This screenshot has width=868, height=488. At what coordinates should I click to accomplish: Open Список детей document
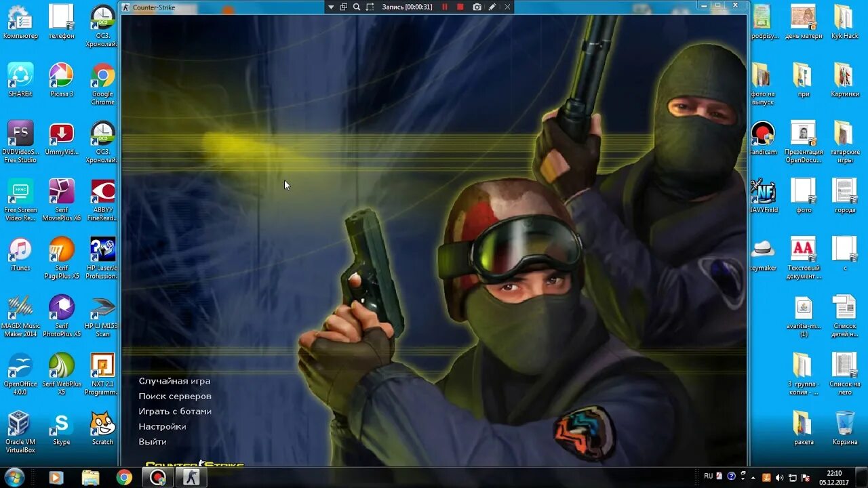(x=845, y=316)
